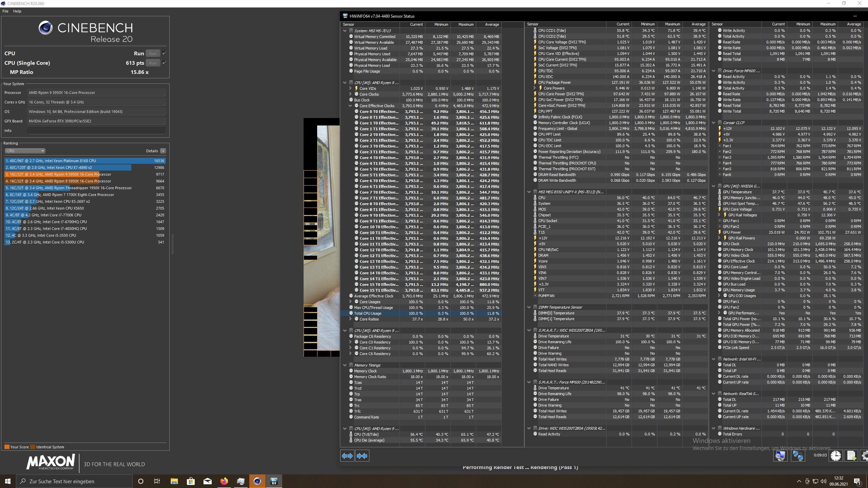The image size is (868, 488).
Task: Collapse the Memory Timings group
Action: pos(345,365)
